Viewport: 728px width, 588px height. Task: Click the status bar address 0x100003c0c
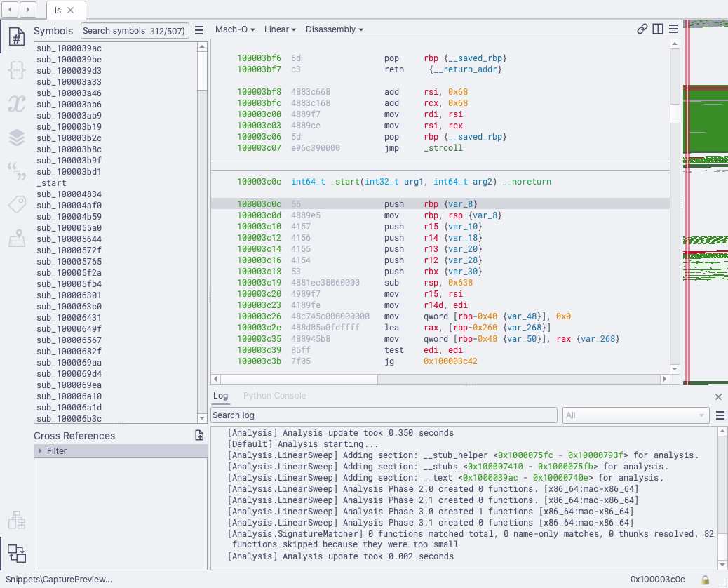657,579
